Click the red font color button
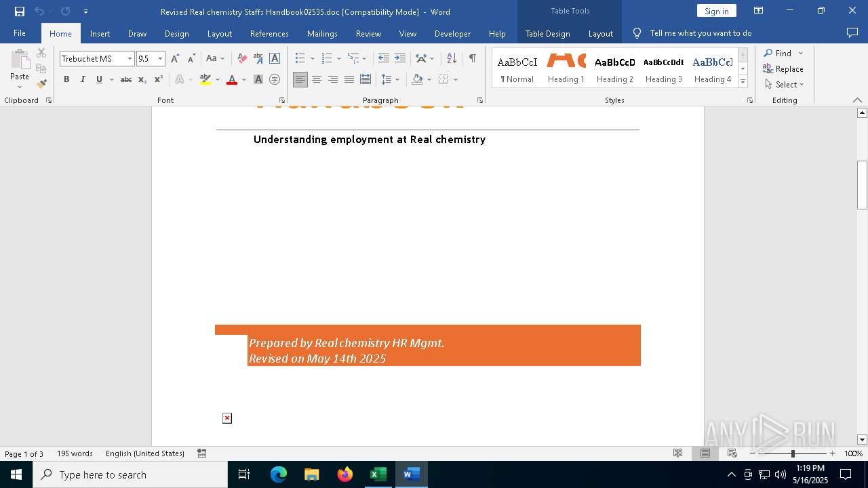868x488 pixels. [232, 79]
